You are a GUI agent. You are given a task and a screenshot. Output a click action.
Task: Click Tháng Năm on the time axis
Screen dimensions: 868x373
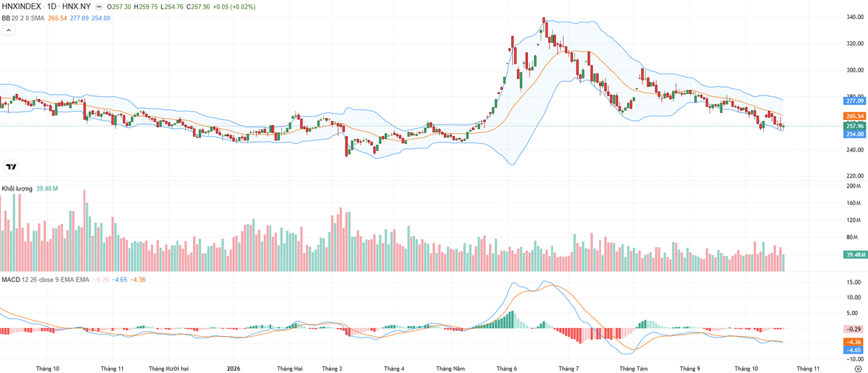[450, 368]
